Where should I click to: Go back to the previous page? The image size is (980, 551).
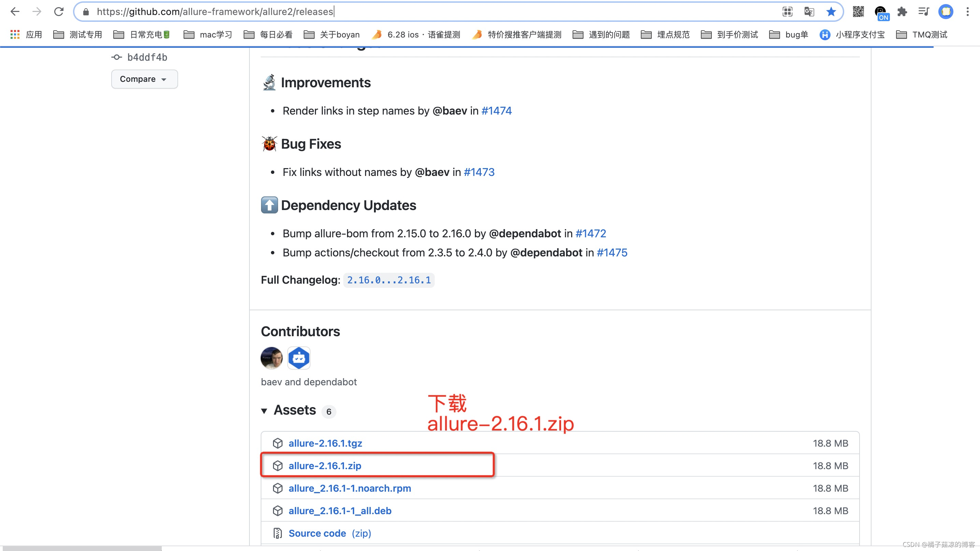click(x=15, y=11)
